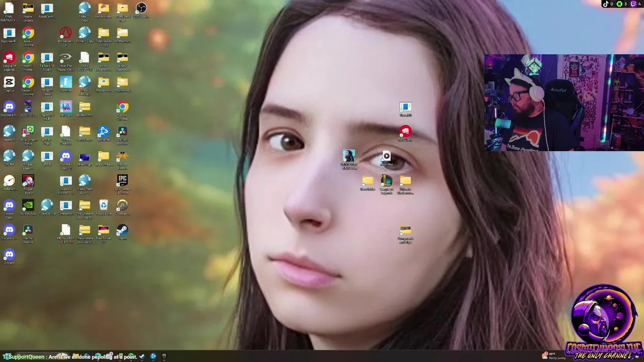Launch the Epic Games Launcher icon
Viewport: 644px width, 362px height.
[122, 180]
